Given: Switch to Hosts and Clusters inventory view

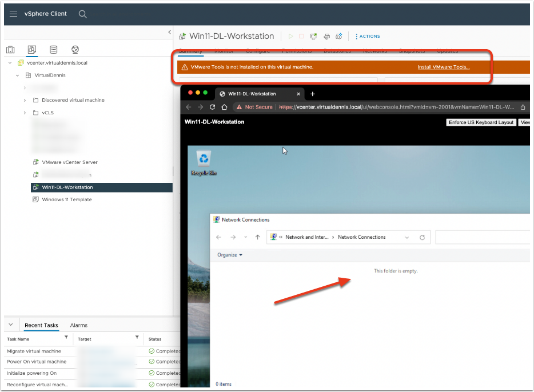Looking at the screenshot, I should 11,50.
